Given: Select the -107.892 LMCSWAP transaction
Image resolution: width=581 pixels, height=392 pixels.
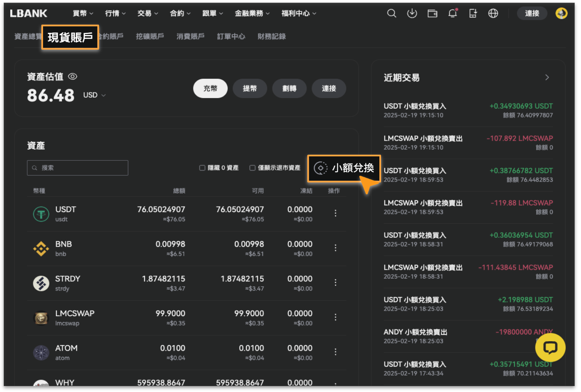Looking at the screenshot, I should [x=468, y=143].
